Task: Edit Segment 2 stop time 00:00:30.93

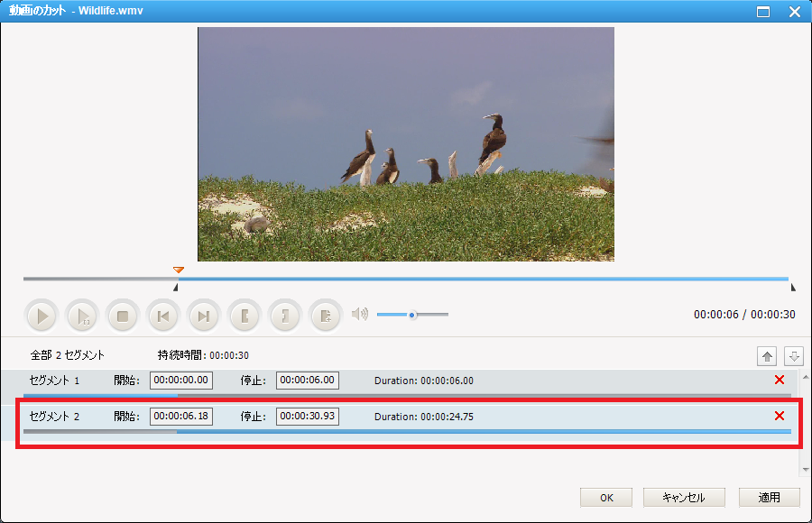Action: pos(308,417)
